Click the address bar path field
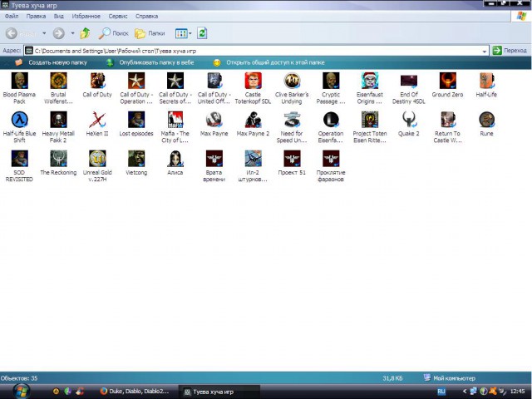 click(x=256, y=51)
